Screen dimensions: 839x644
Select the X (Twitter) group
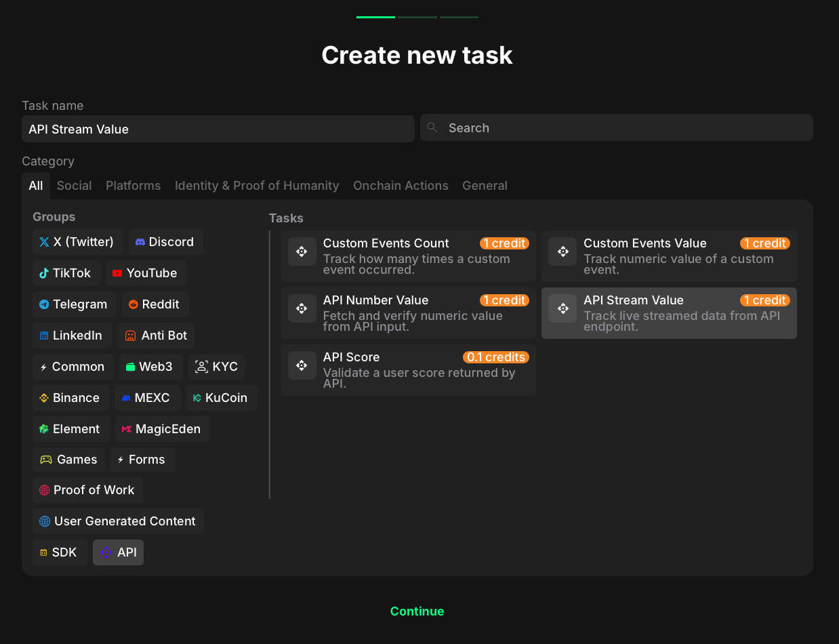click(x=78, y=242)
